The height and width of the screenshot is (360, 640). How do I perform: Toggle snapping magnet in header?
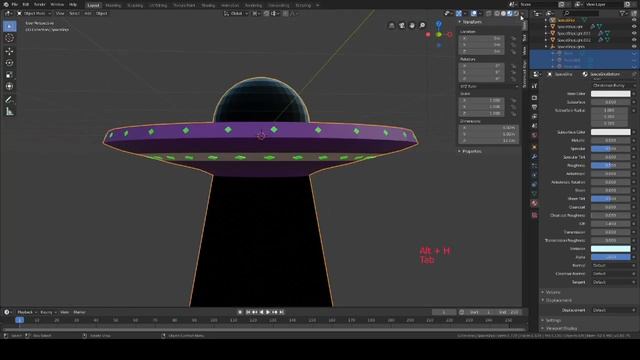point(266,13)
